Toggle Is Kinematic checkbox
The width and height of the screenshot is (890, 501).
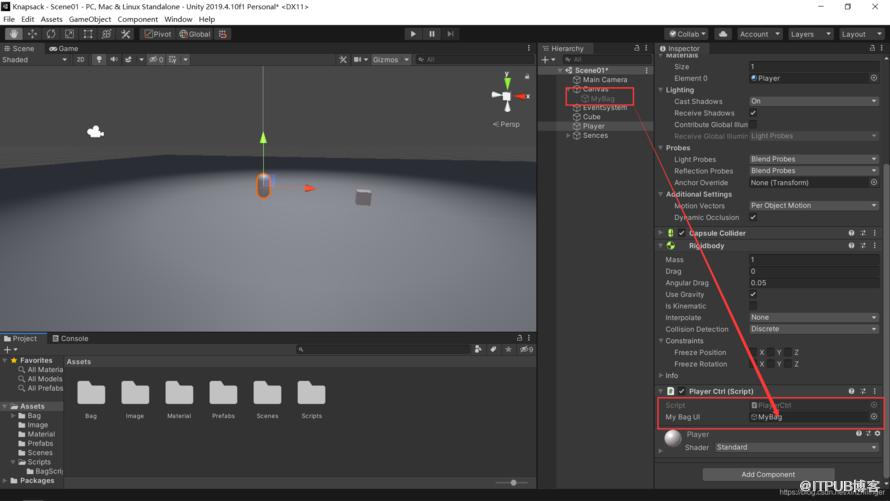tap(753, 306)
